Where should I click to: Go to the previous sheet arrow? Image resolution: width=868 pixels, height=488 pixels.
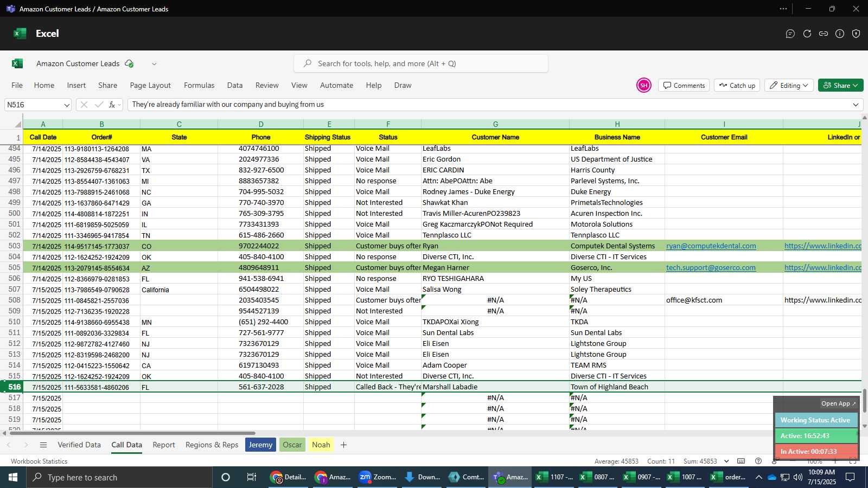pyautogui.click(x=9, y=445)
